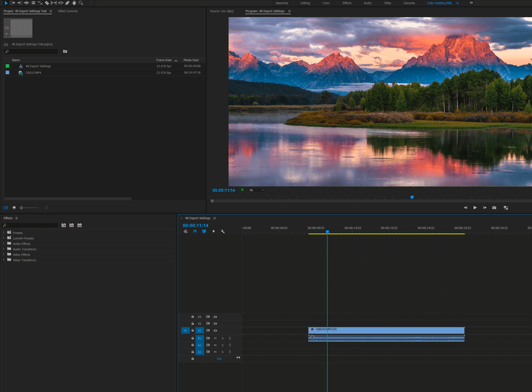532x392 pixels.
Task: Click the Add Marker icon in timeline
Action: 214,232
